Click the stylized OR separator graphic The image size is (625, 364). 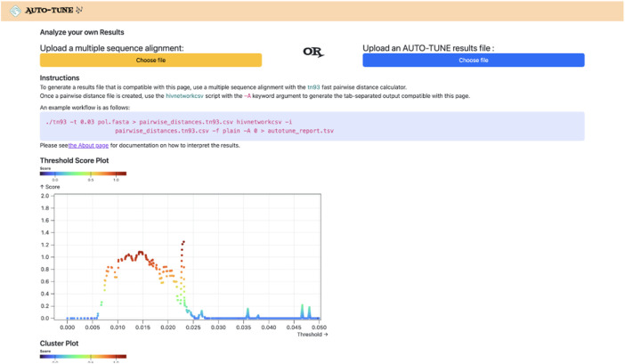click(x=312, y=53)
